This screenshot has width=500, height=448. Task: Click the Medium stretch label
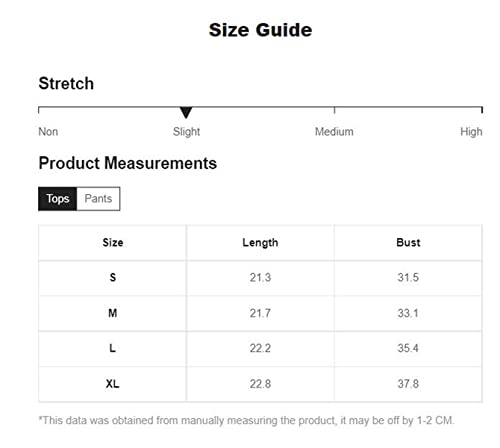[x=334, y=131]
